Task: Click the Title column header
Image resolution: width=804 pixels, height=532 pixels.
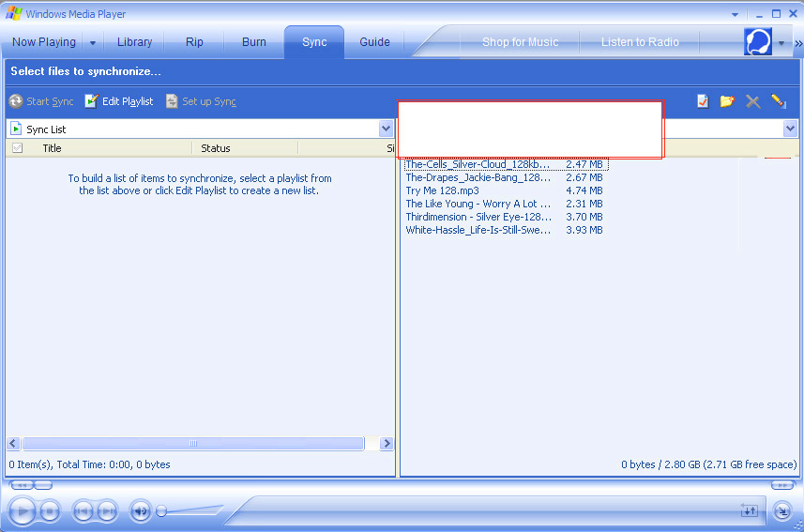Action: (x=52, y=148)
